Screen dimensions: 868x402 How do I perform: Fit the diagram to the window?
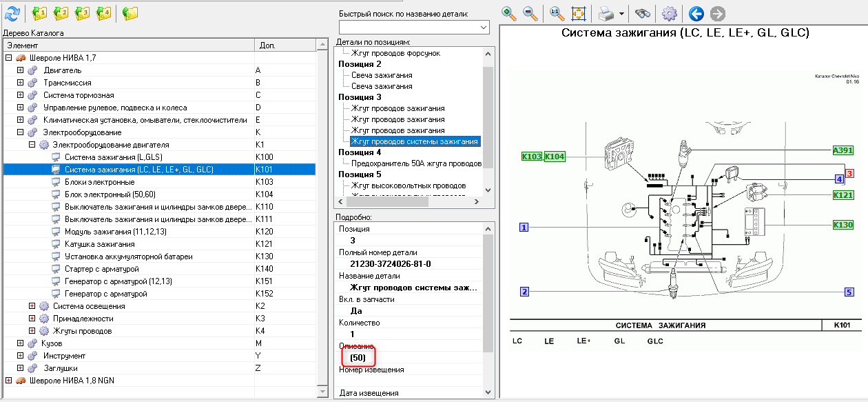point(577,12)
